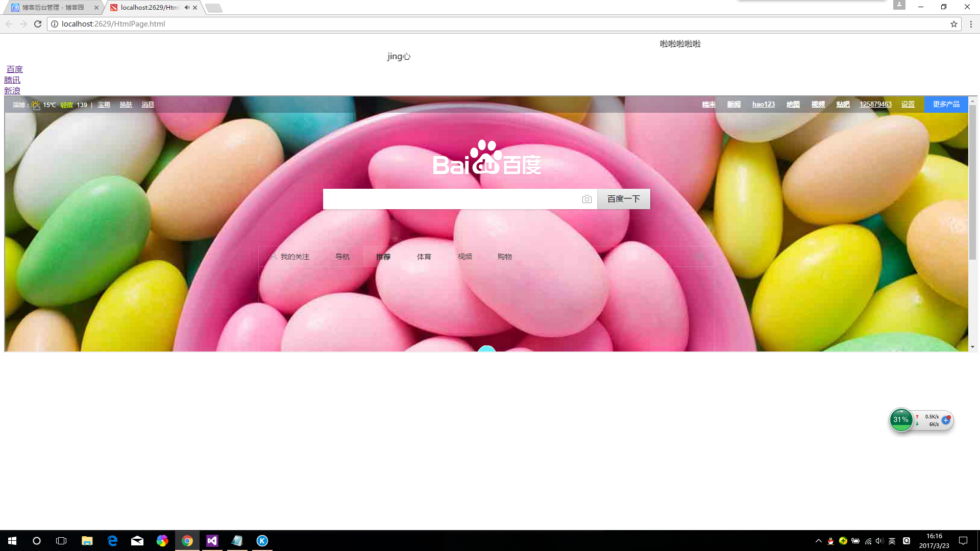Viewport: 980px width, 551px height.
Task: Select 推荐 tab on Baidu
Action: [x=383, y=257]
